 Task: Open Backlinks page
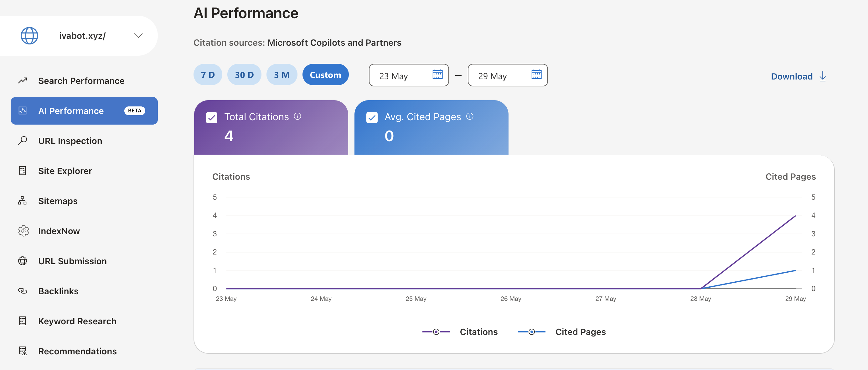point(58,291)
